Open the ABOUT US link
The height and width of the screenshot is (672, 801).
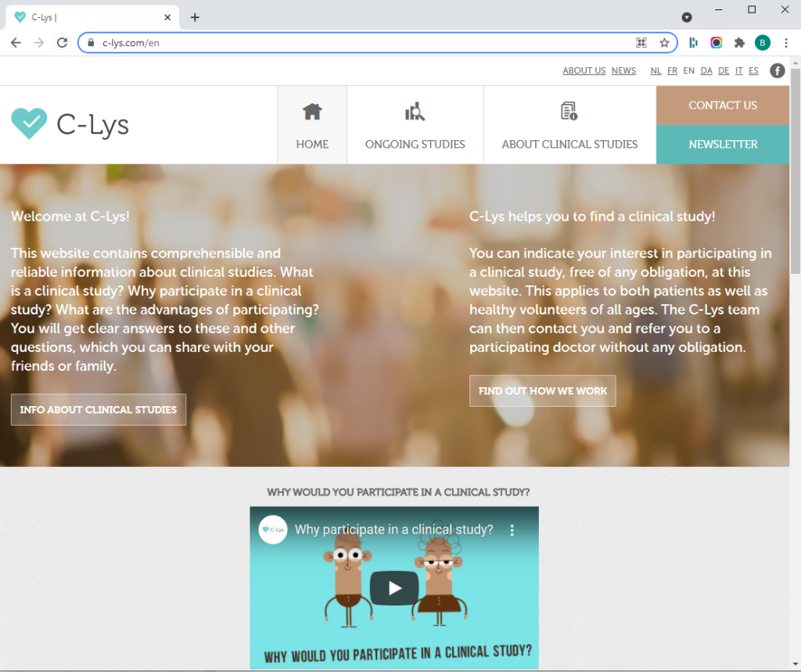tap(584, 70)
